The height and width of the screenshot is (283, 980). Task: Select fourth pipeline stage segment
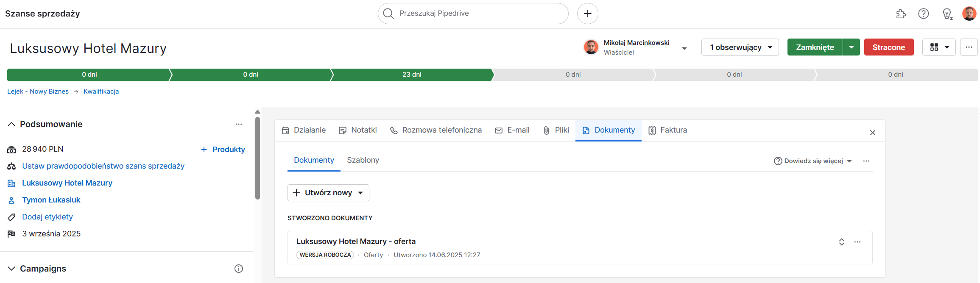pos(573,75)
